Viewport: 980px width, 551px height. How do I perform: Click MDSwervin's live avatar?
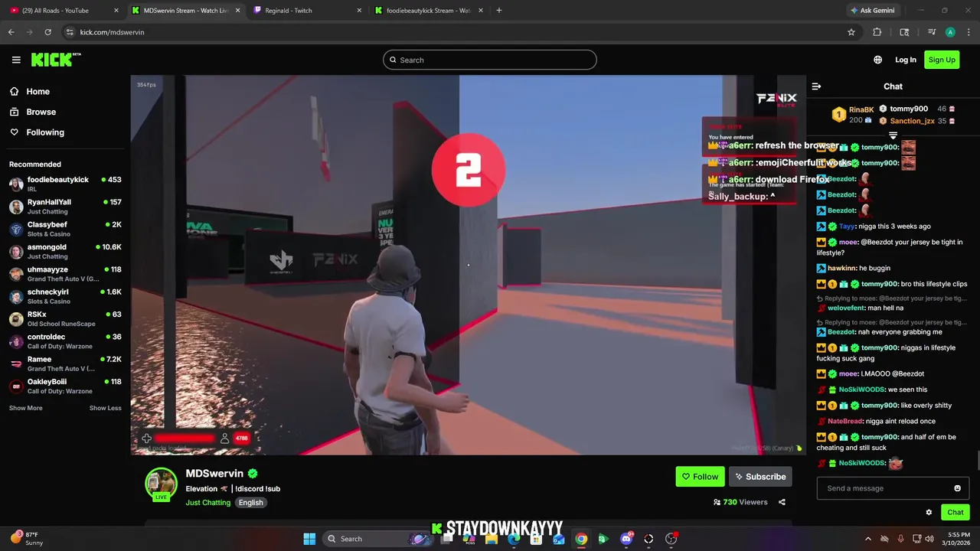(x=161, y=483)
